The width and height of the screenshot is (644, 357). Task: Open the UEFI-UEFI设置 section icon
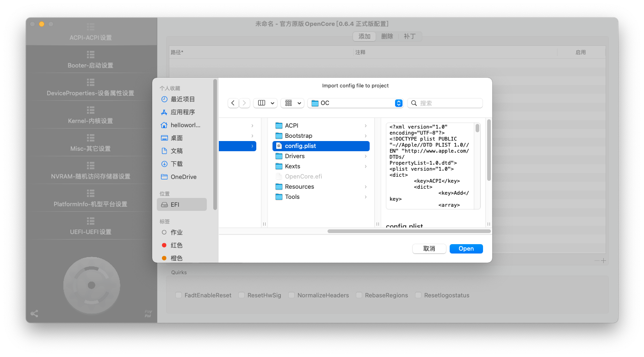click(x=91, y=221)
